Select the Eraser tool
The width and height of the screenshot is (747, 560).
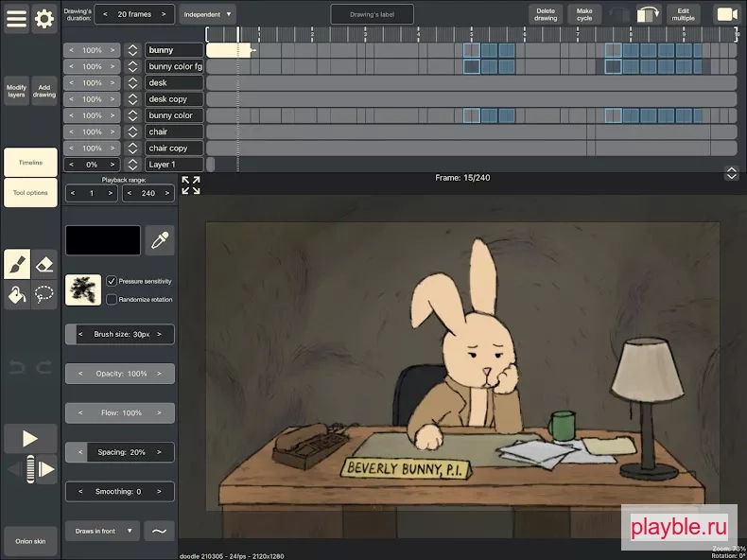click(x=43, y=264)
